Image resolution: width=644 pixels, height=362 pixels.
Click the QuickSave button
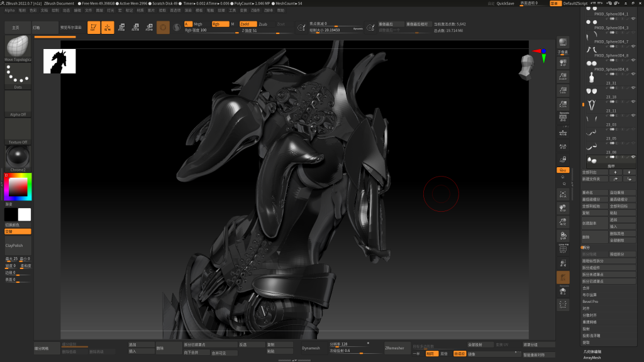tap(505, 3)
